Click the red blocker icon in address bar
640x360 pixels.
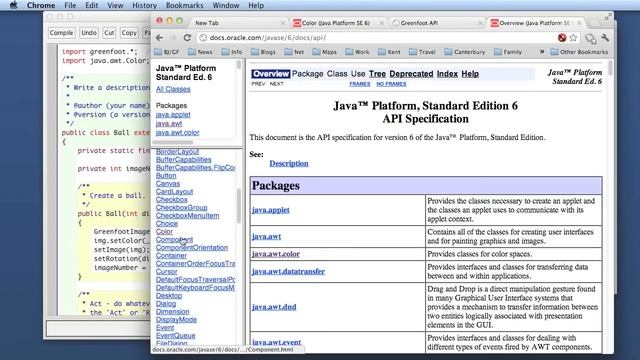tap(562, 38)
